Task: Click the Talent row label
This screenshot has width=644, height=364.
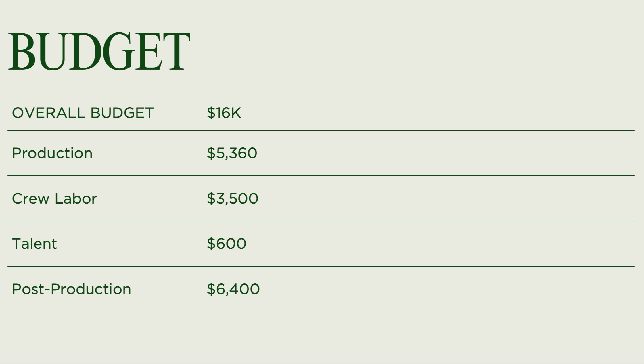Action: (34, 244)
